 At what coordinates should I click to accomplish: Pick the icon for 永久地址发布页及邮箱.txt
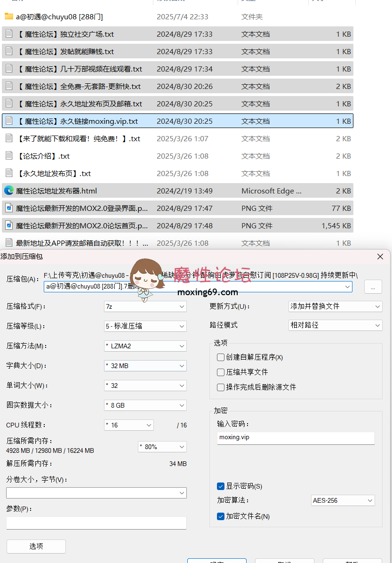tap(9, 104)
